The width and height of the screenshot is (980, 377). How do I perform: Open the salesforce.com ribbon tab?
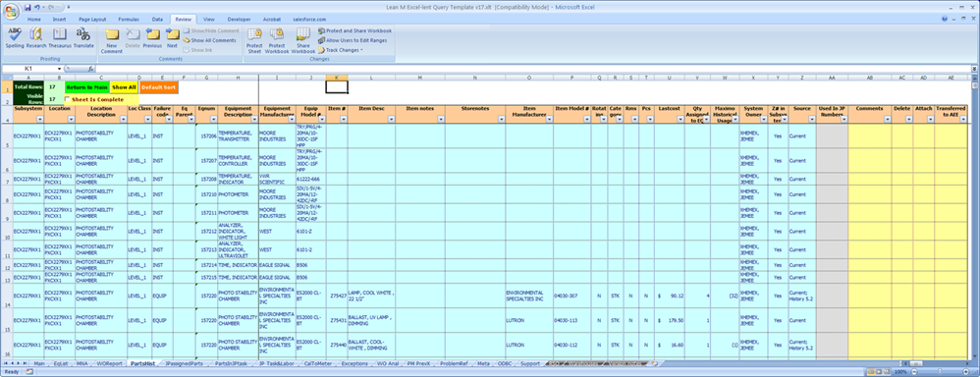point(308,20)
